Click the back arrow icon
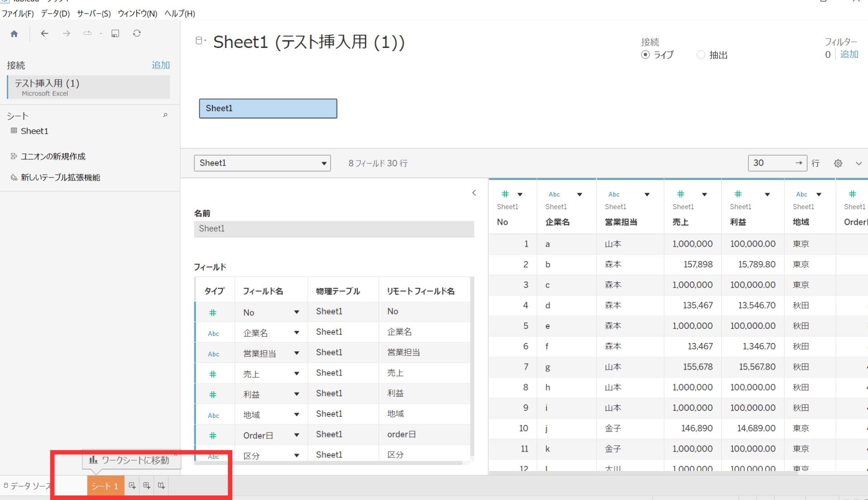The image size is (868, 500). (44, 33)
